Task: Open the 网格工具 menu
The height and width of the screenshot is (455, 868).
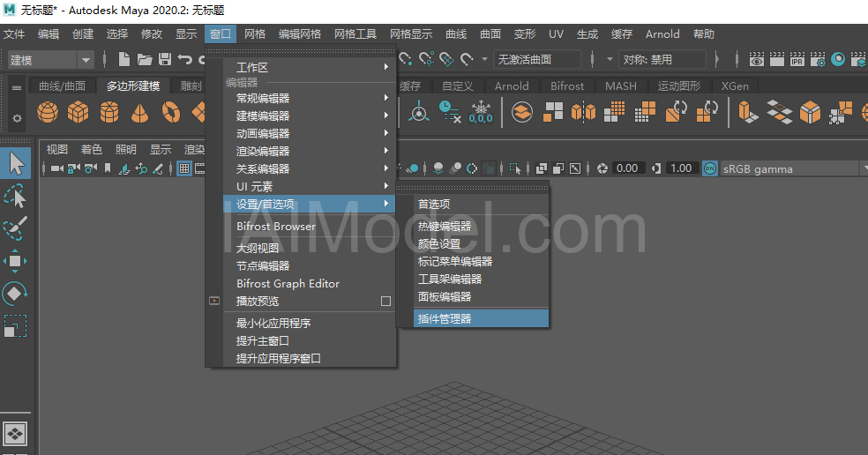Action: (x=355, y=34)
